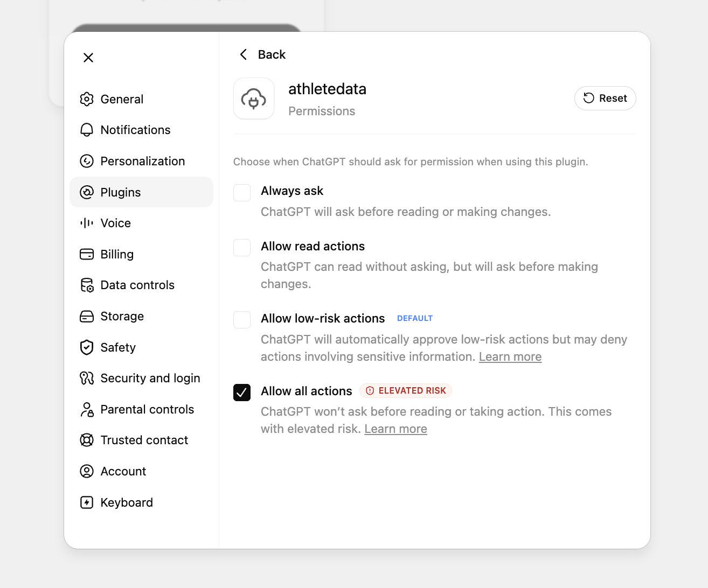Open Security and login settings
Screen dimensions: 708x588
[142, 378]
